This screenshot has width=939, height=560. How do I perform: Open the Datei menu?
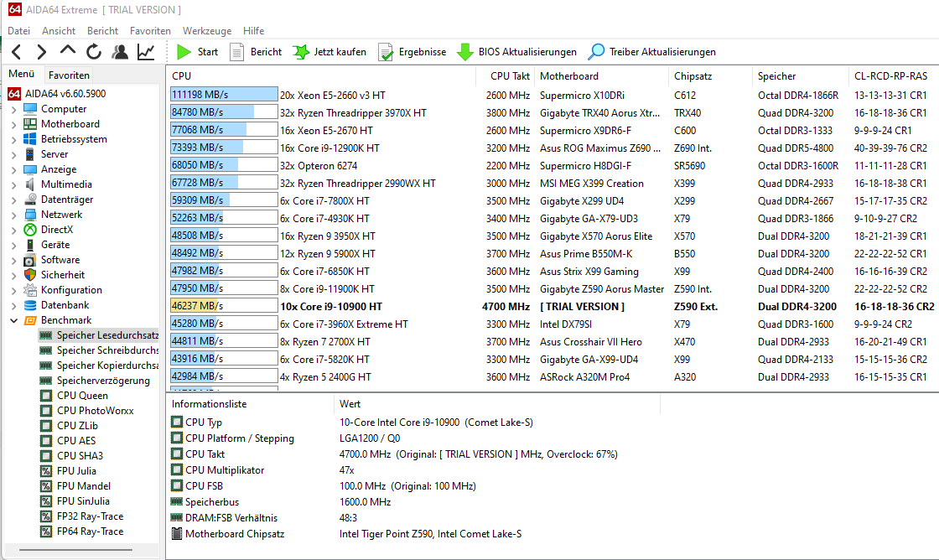tap(19, 30)
